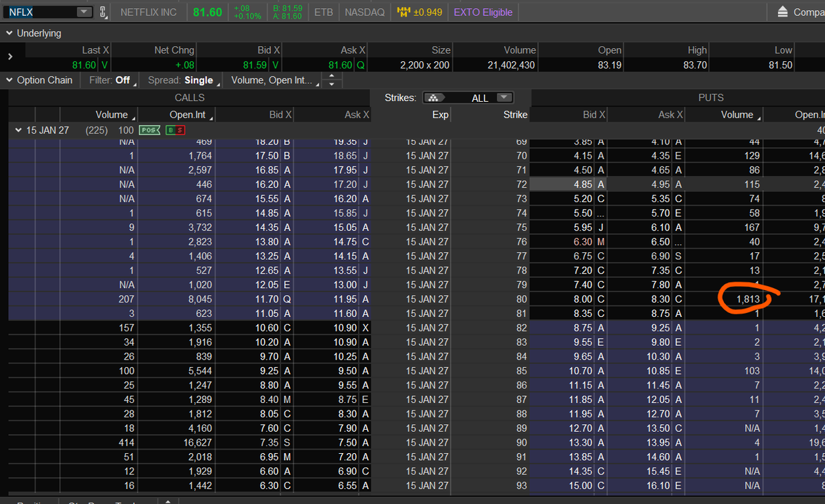Click put ask 8.30 at strike 80
Screen dimensions: 825x504
(661, 299)
